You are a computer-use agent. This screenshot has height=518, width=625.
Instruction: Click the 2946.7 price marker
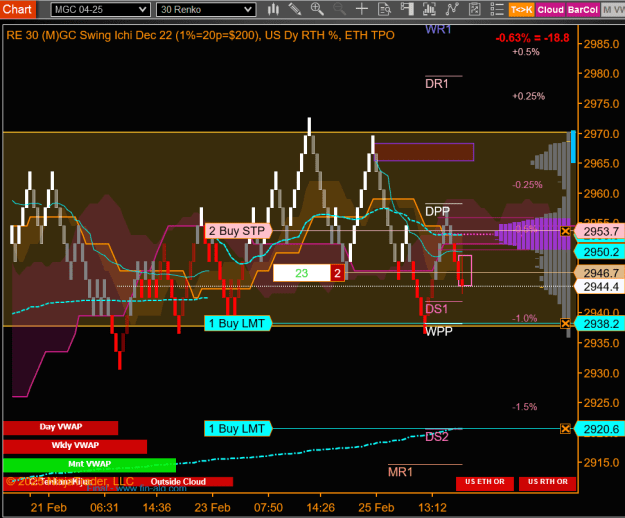[600, 273]
